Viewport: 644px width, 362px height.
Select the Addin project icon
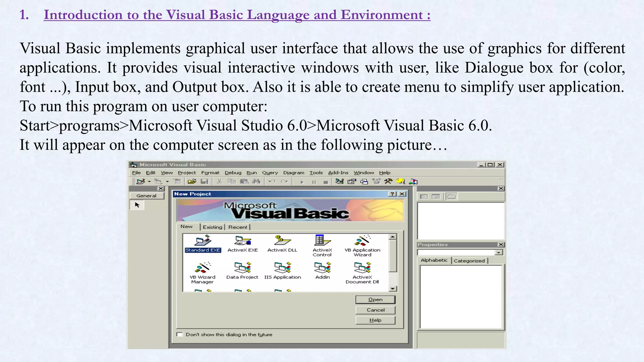point(323,271)
